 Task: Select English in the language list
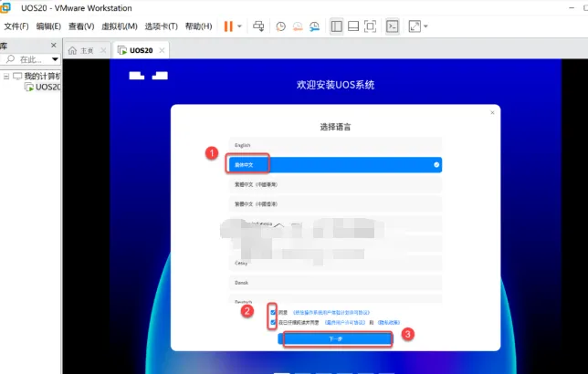pos(335,145)
